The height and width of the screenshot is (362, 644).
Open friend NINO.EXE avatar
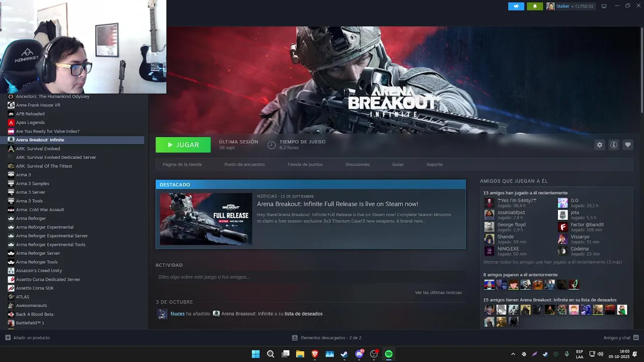pyautogui.click(x=489, y=251)
